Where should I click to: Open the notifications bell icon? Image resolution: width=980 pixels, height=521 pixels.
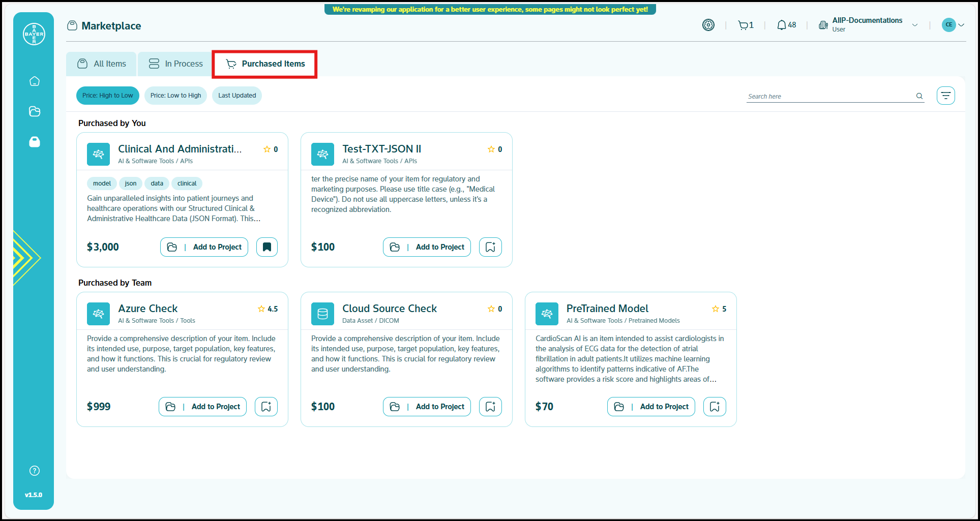pyautogui.click(x=782, y=25)
